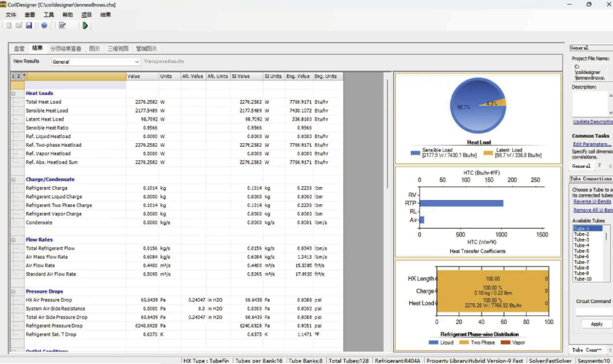Open help with the blue question mark icon
Screen dimensions: 613x364
(44, 26)
